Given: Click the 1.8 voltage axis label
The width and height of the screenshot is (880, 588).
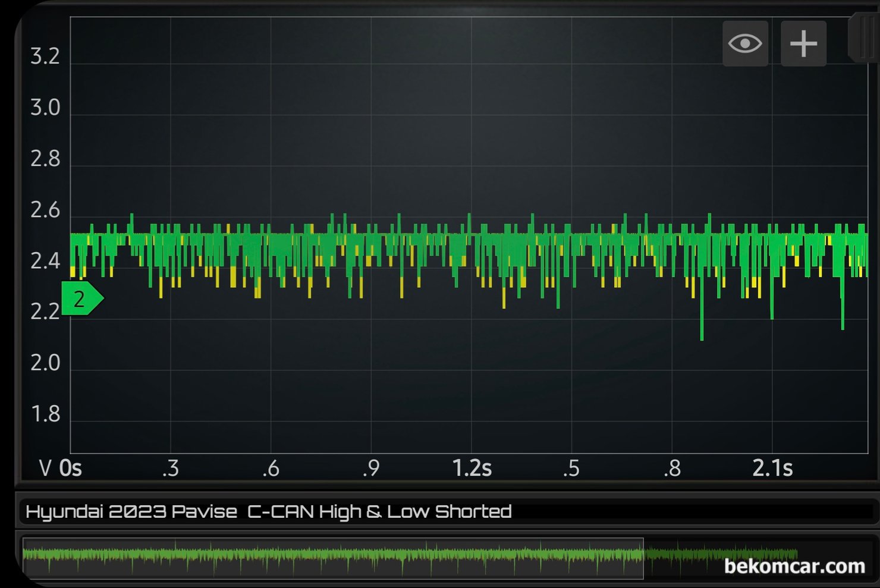Looking at the screenshot, I should tap(45, 414).
